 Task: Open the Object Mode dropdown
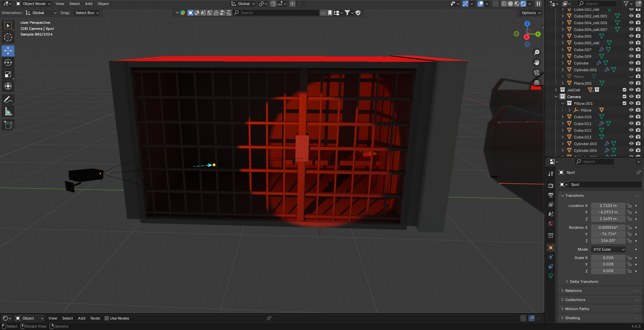click(x=33, y=4)
